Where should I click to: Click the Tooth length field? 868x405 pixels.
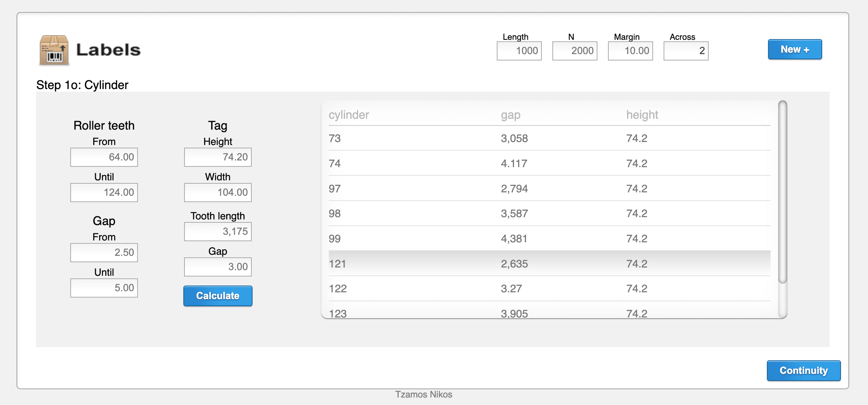218,231
